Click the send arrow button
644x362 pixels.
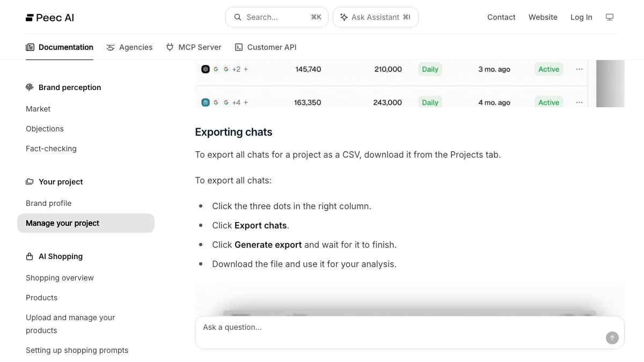point(612,338)
